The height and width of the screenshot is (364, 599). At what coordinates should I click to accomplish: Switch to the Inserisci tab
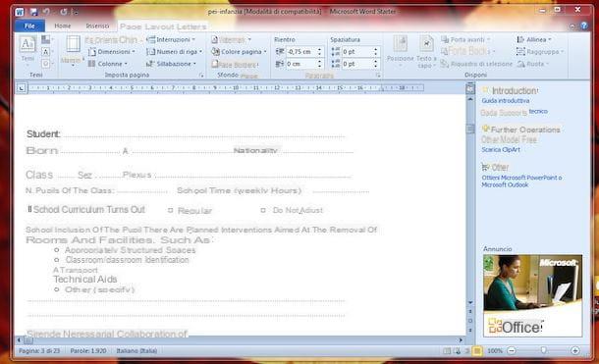coord(97,26)
